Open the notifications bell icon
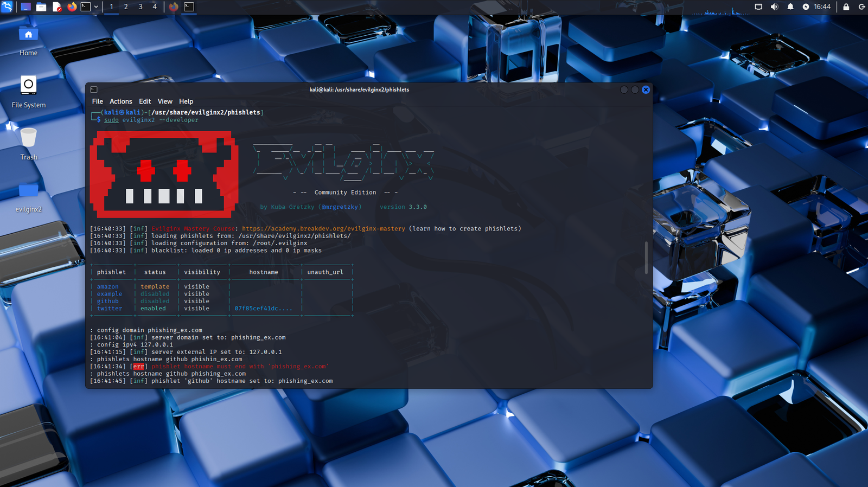868x487 pixels. pos(790,7)
